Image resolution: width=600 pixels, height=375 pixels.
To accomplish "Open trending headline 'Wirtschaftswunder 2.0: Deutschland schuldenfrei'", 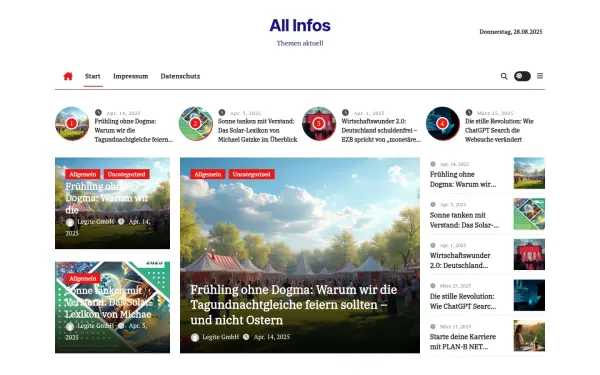I will pyautogui.click(x=381, y=130).
